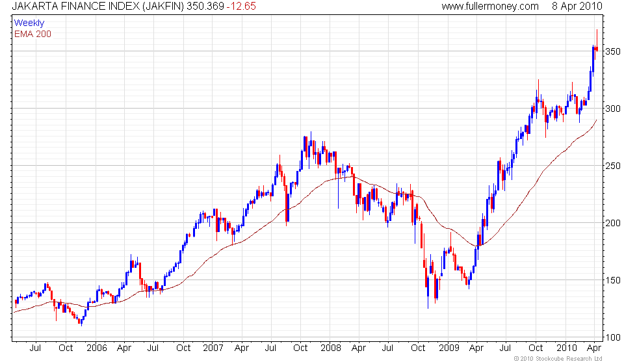Click the 2010 year label on time axis
Viewport: 637px width, 364px height.
566,348
